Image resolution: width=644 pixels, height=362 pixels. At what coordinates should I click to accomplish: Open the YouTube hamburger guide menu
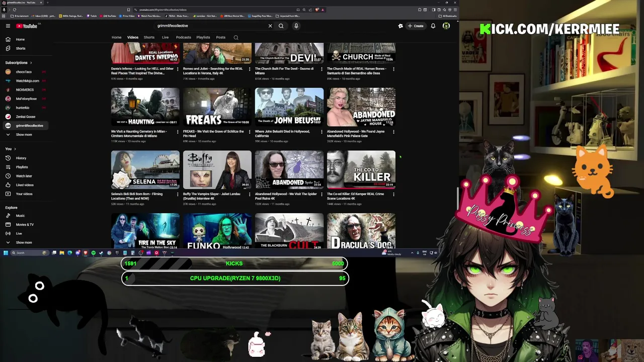click(8, 26)
